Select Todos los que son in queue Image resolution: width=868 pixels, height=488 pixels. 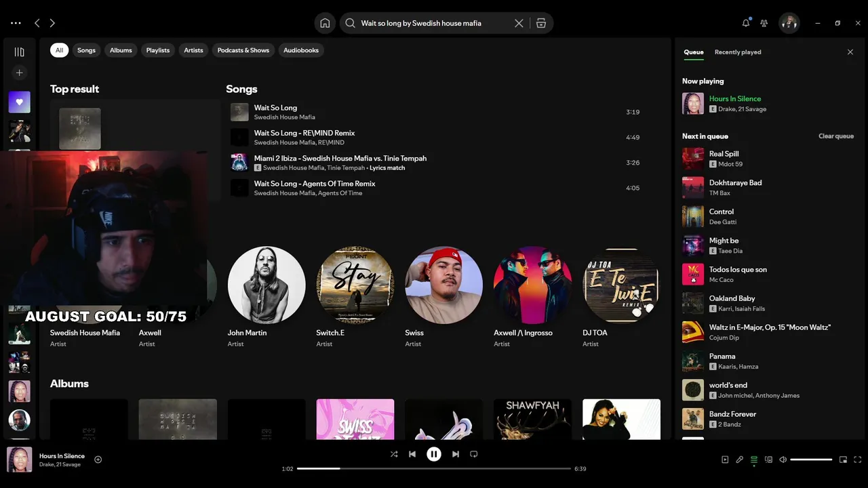[768, 274]
